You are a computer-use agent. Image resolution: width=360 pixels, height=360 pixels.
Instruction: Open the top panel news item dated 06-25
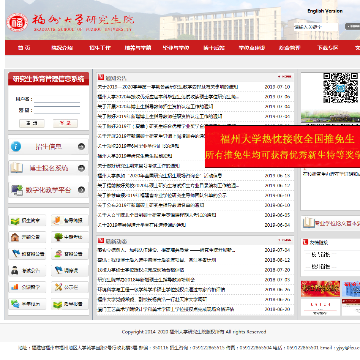157,215
